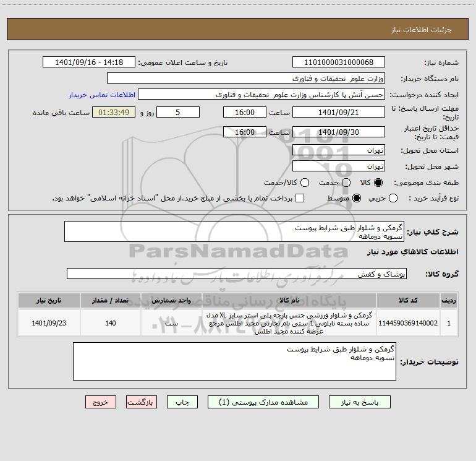
Task: Click the remaining days field showing 5
Action: coord(178,112)
